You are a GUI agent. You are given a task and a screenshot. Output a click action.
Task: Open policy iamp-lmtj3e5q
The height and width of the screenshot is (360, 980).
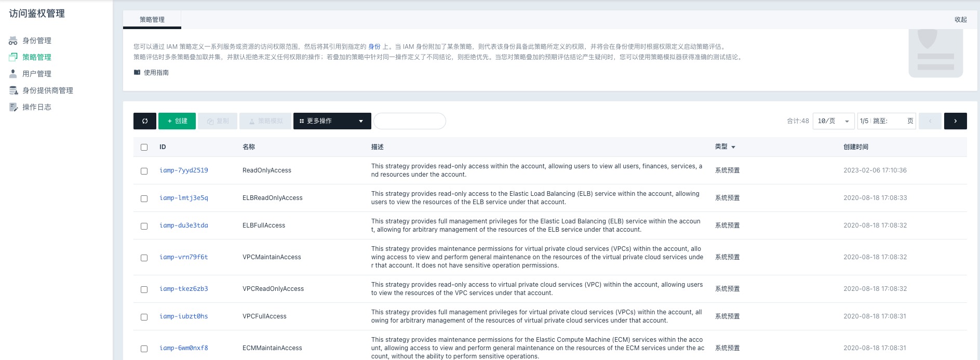click(184, 198)
